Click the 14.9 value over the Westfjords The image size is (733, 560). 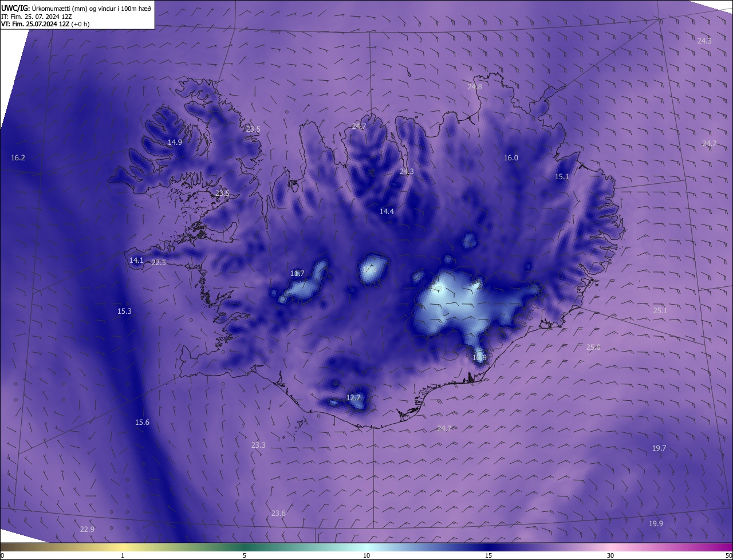click(x=175, y=143)
